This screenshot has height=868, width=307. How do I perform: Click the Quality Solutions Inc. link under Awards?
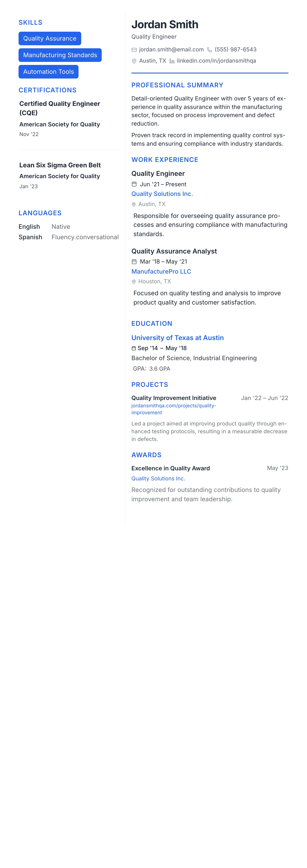pyautogui.click(x=158, y=478)
